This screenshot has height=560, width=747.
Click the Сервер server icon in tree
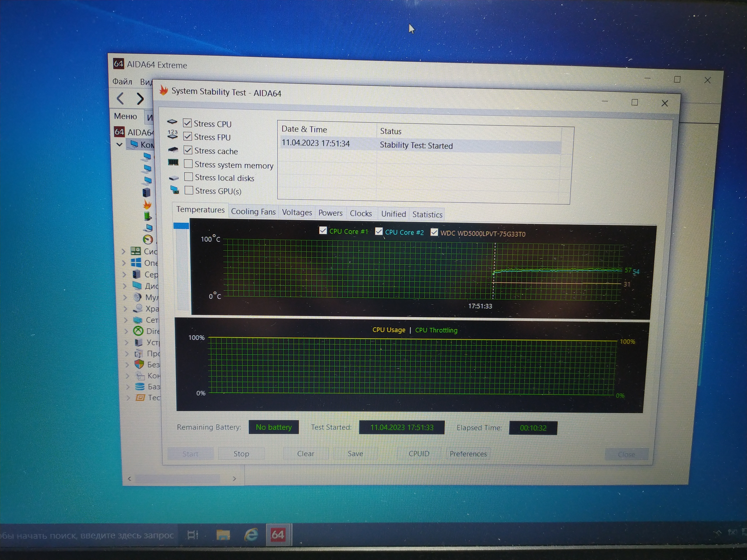(x=136, y=274)
